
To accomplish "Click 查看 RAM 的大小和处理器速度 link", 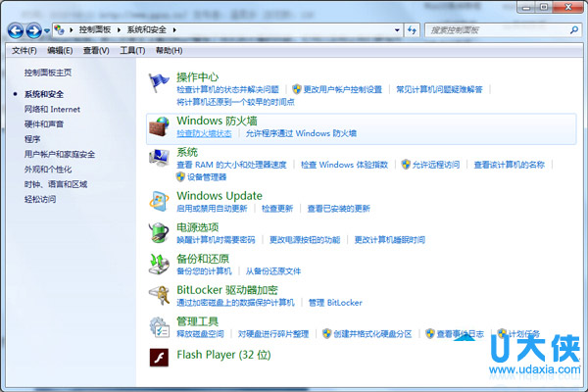I will coord(231,165).
